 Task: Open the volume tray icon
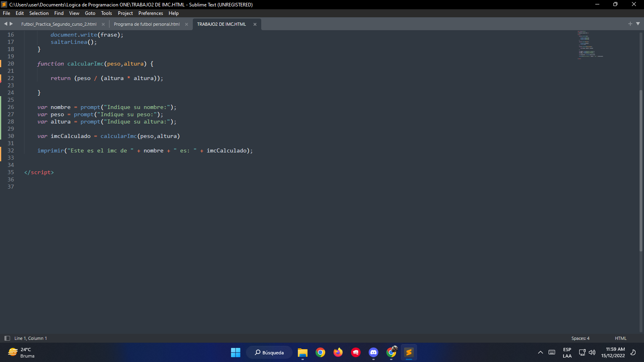(592, 352)
